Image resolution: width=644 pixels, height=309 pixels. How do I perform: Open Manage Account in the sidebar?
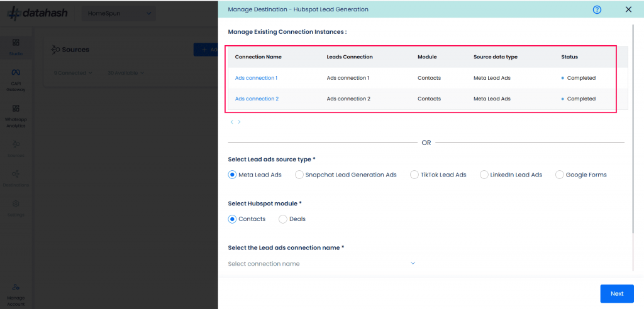point(16,295)
